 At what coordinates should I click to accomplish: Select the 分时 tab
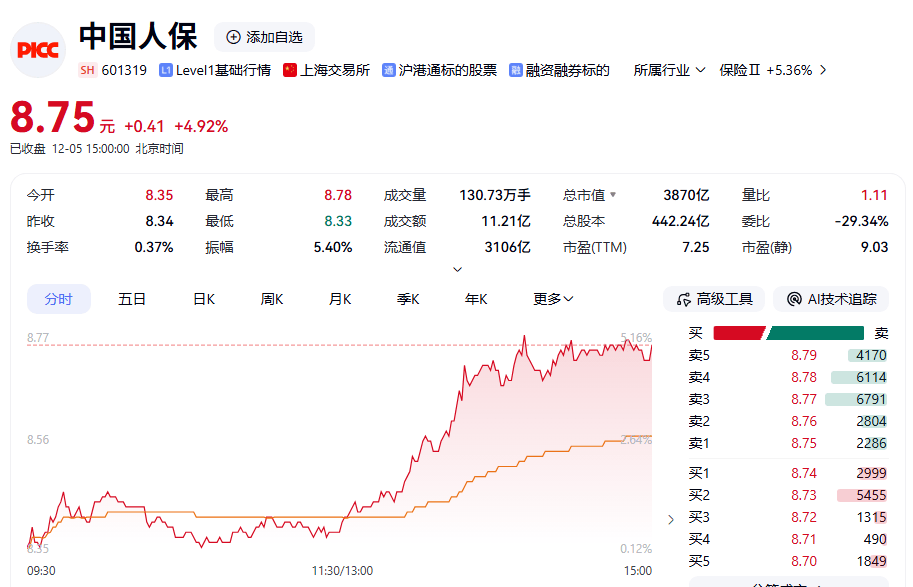[x=59, y=299]
